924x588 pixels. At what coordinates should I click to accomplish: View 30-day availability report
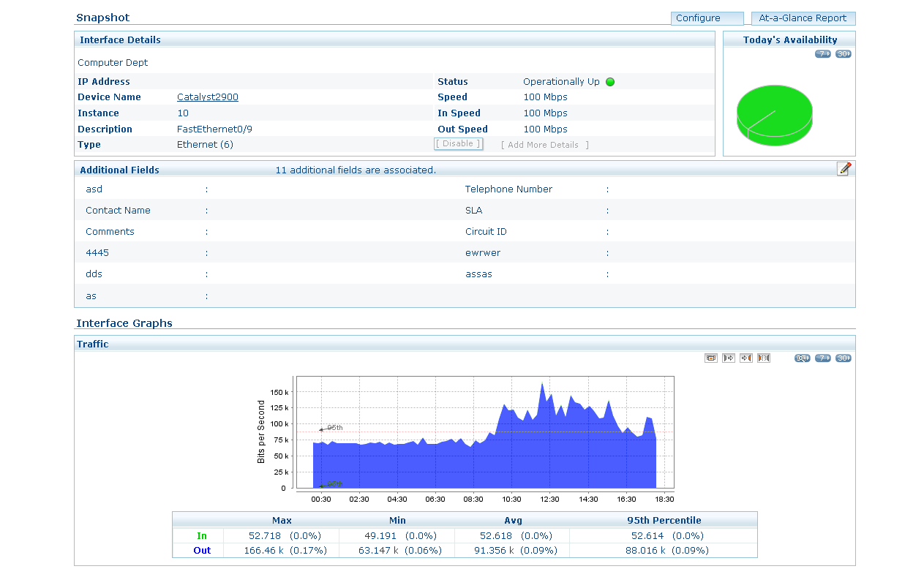click(844, 54)
